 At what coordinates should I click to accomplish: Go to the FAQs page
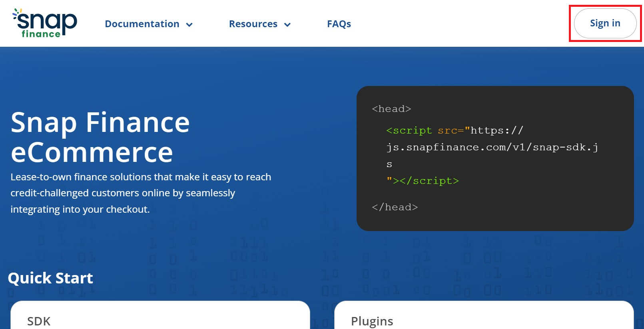point(339,24)
